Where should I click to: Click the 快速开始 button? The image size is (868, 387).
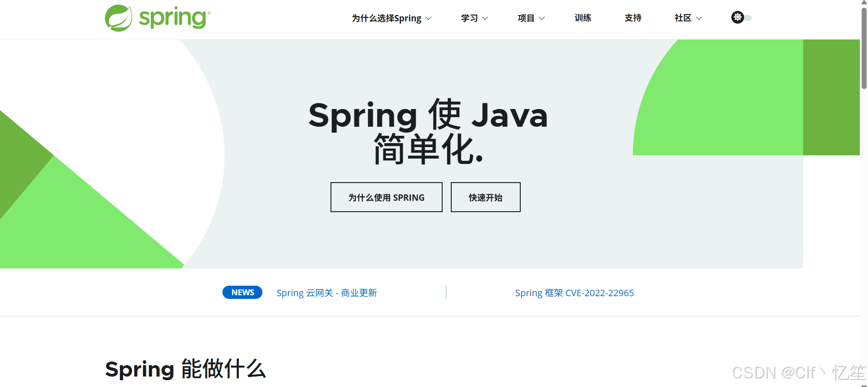[x=486, y=197]
